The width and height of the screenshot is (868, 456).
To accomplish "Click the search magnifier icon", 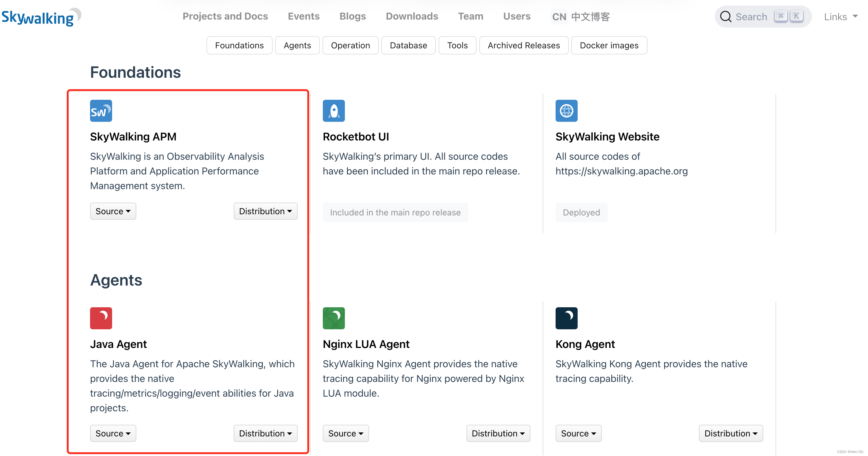I will pos(726,17).
